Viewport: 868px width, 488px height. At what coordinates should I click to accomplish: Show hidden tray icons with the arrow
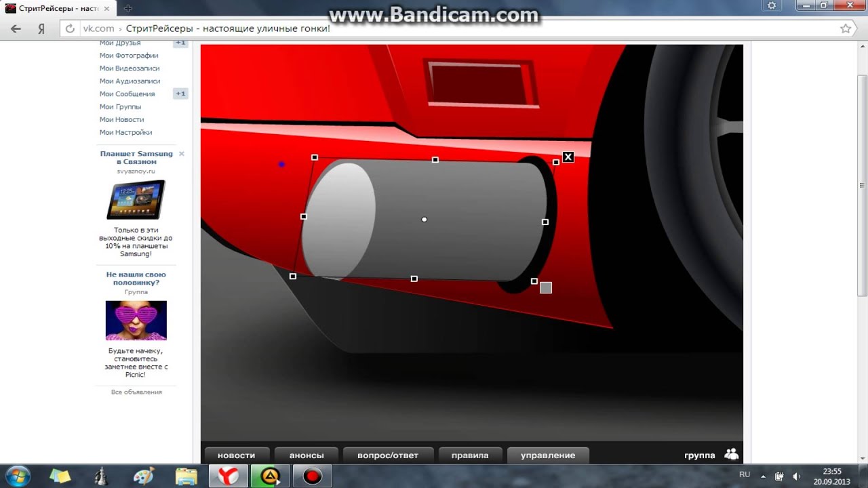click(763, 476)
